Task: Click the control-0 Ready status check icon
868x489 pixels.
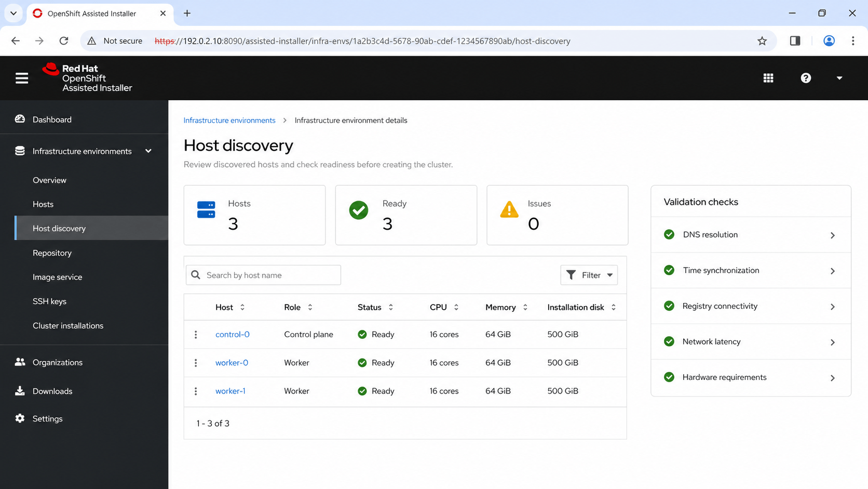Action: tap(362, 335)
